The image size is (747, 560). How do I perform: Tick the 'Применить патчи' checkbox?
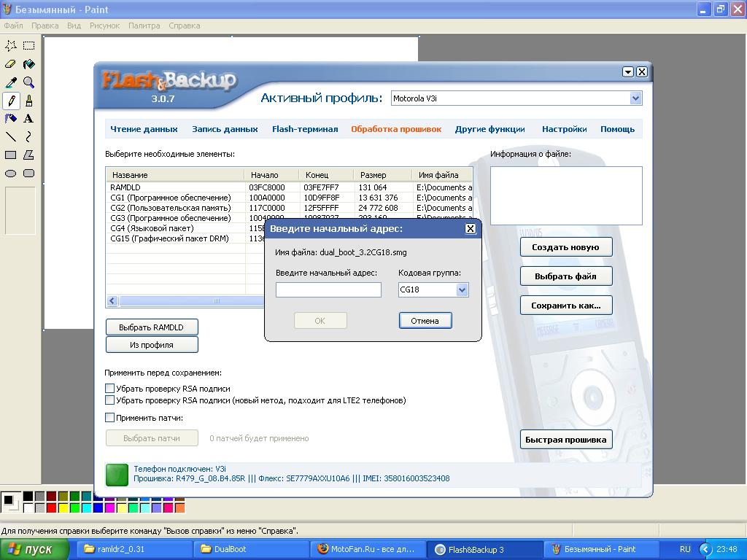click(x=109, y=418)
